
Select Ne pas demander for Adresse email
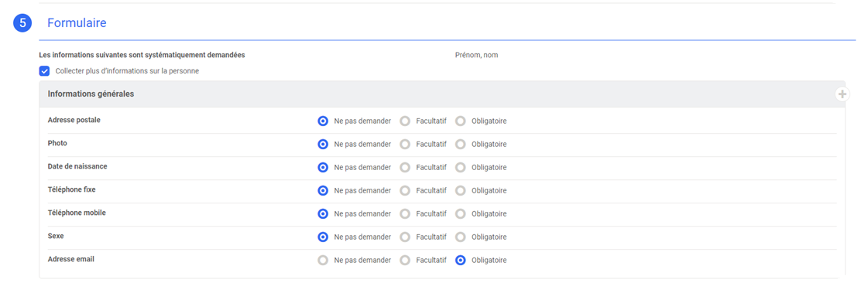(323, 261)
